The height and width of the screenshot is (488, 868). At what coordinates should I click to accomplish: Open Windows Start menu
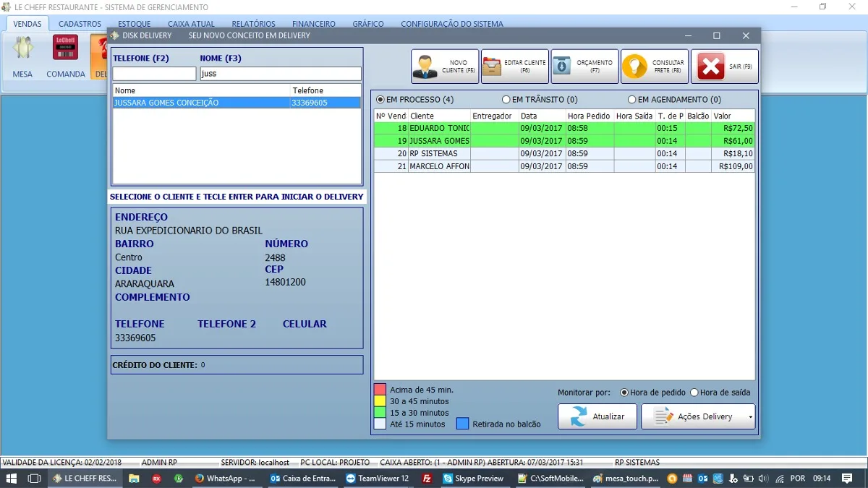[12, 479]
